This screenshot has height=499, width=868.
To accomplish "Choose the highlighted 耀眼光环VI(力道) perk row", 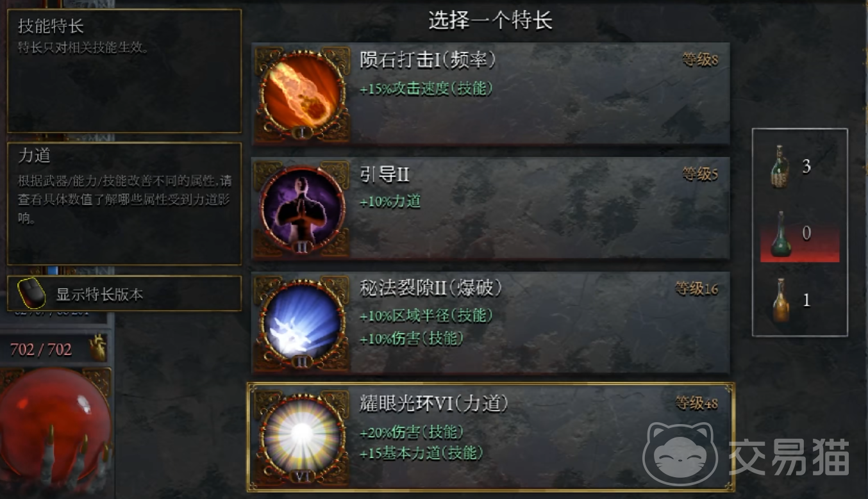I will click(490, 438).
